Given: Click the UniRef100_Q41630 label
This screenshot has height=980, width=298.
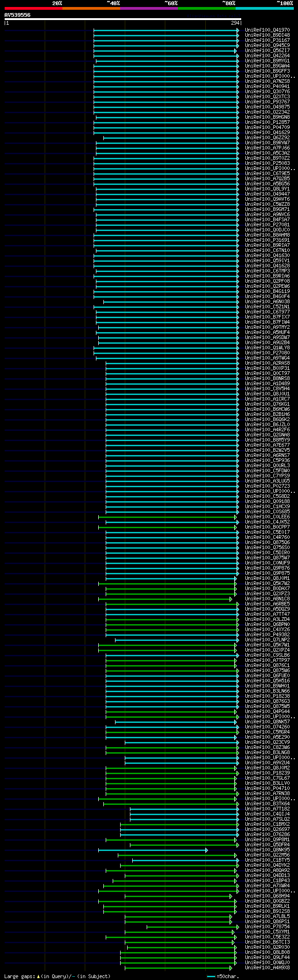Looking at the screenshot, I should pyautogui.click(x=267, y=256).
